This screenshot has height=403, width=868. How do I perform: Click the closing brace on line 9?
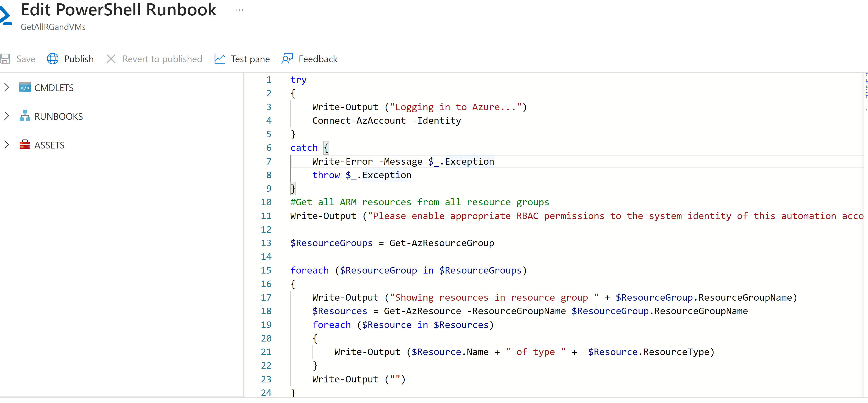[293, 189]
